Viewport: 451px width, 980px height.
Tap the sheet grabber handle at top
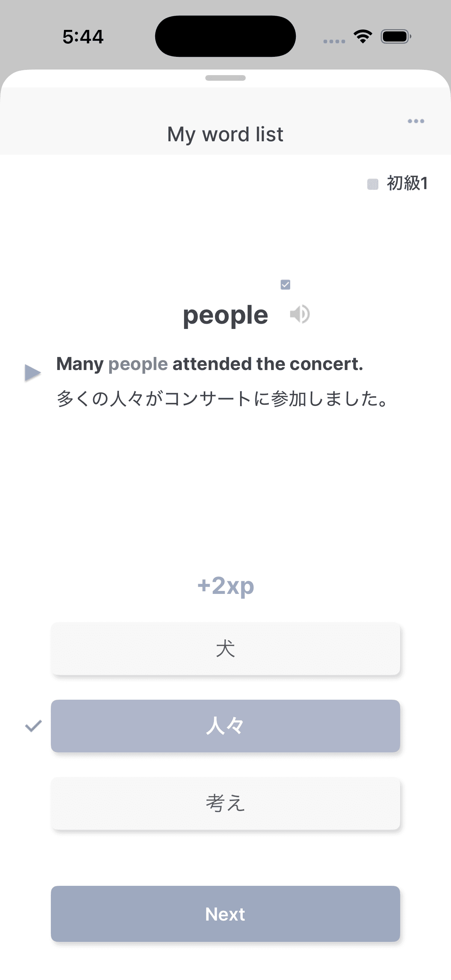point(225,78)
